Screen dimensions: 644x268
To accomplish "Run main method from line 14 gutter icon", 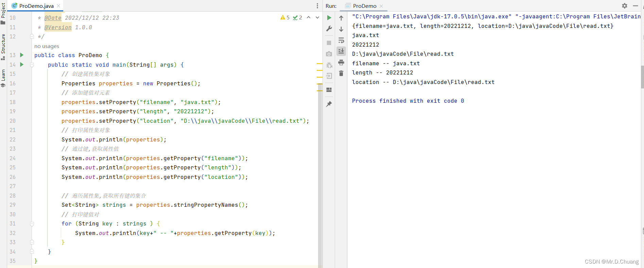I will [22, 65].
